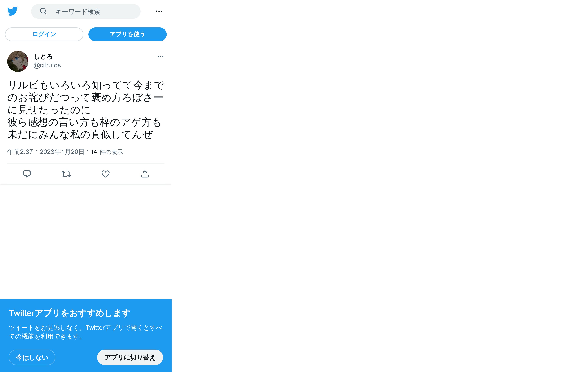588x372 pixels.
Task: Click the アプリに切り替え button
Action: tap(130, 357)
